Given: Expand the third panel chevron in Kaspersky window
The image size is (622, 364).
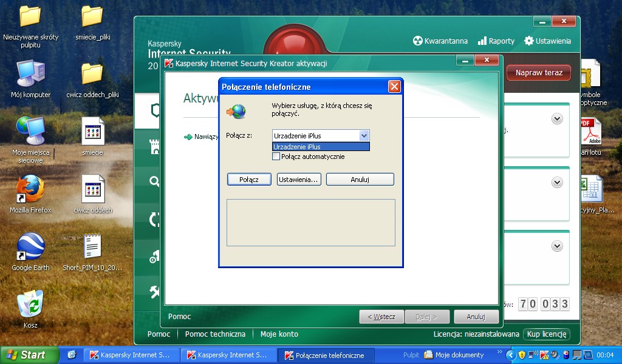Looking at the screenshot, I should pos(557,246).
